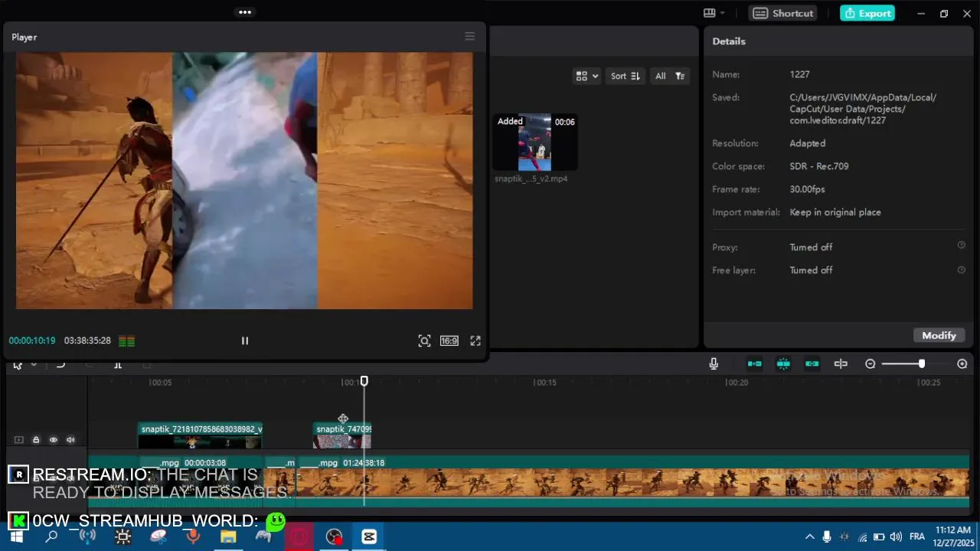This screenshot has height=551, width=980.
Task: Pause playback in the Player
Action: [245, 341]
